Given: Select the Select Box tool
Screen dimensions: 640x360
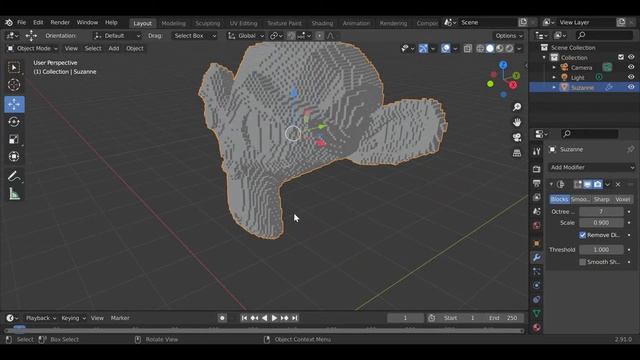Looking at the screenshot, I should pyautogui.click(x=14, y=67).
